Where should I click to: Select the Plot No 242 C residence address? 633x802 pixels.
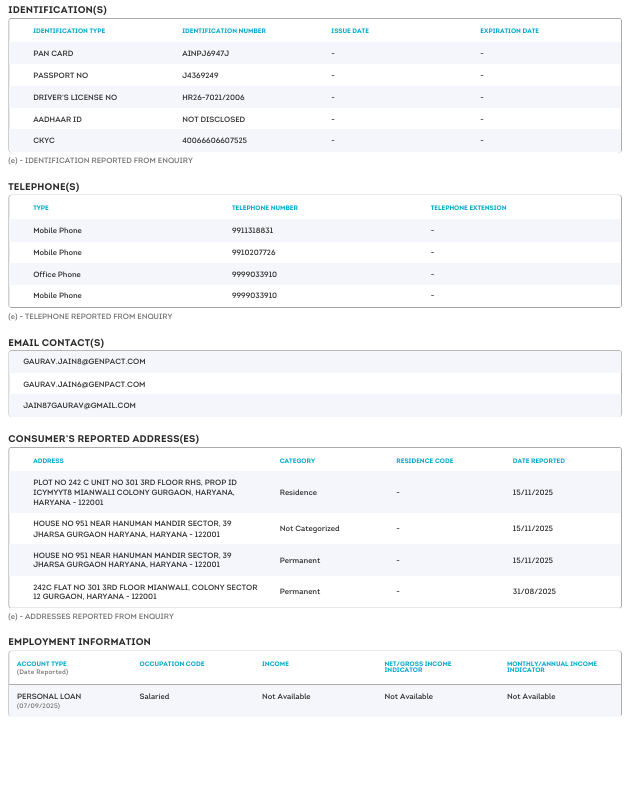[135, 492]
